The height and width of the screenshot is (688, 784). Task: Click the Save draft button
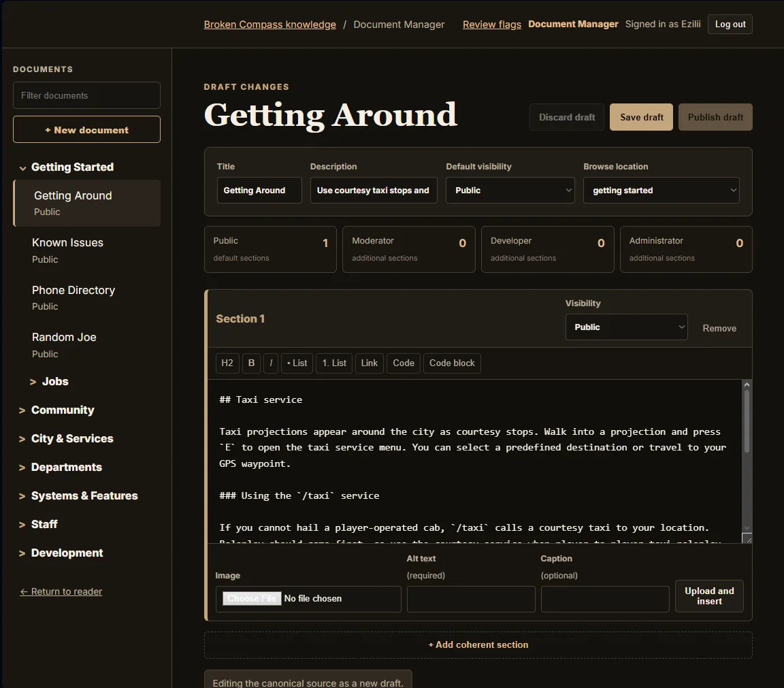click(x=641, y=117)
